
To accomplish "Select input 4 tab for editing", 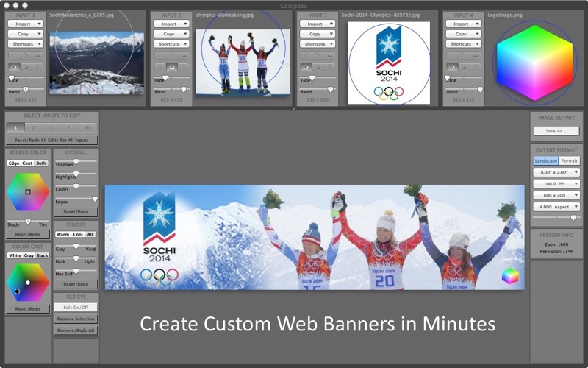I will tap(68, 127).
